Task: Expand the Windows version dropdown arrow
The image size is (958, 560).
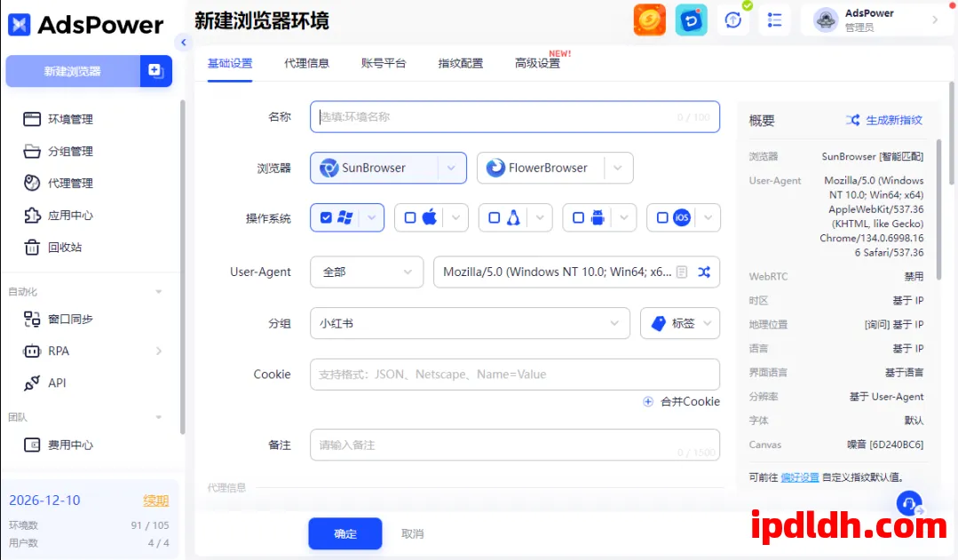Action: [371, 218]
